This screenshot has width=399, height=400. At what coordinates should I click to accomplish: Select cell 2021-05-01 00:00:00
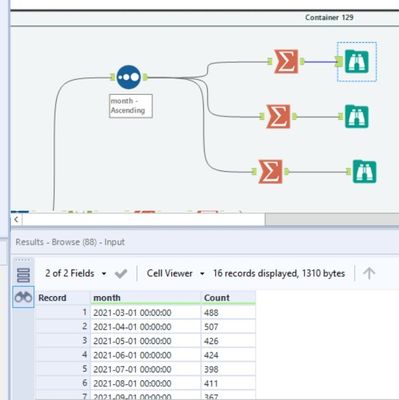pyautogui.click(x=146, y=341)
